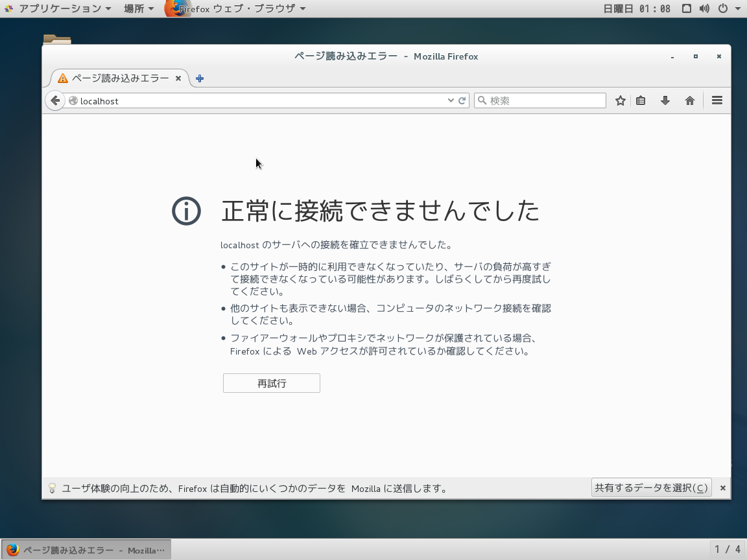This screenshot has height=560, width=747.
Task: Go back using the back arrow button
Action: [55, 100]
